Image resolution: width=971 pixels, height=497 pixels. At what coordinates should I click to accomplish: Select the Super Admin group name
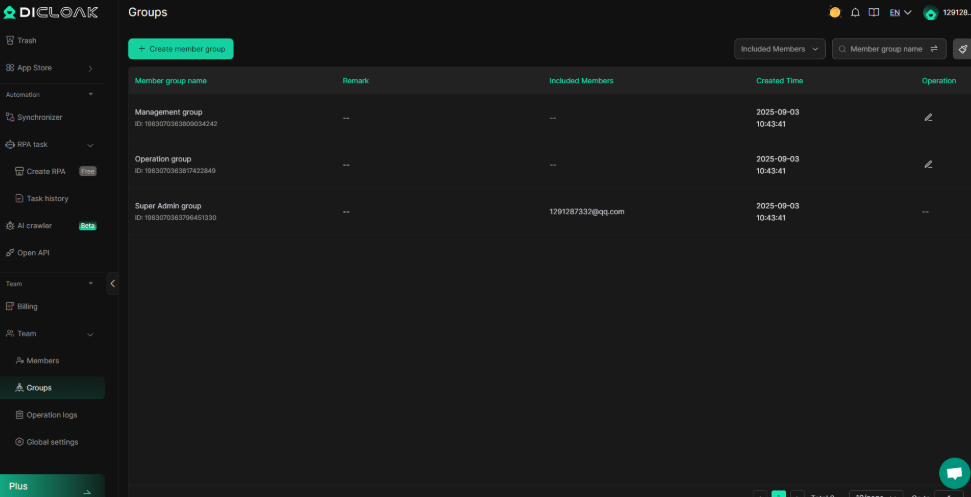coord(168,206)
